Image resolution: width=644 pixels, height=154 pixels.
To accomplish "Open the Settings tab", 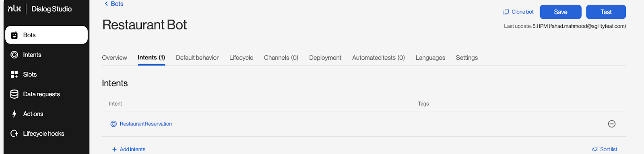I will (466, 58).
